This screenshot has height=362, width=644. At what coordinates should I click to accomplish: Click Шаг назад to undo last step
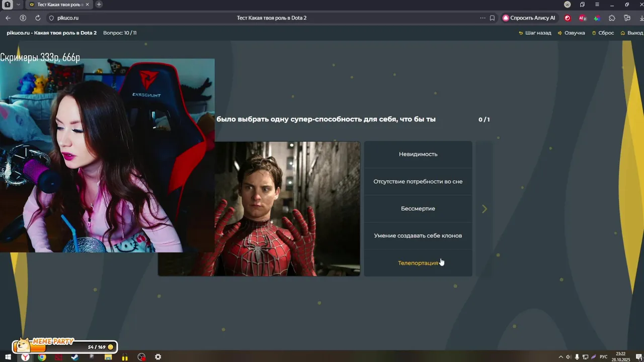(535, 33)
